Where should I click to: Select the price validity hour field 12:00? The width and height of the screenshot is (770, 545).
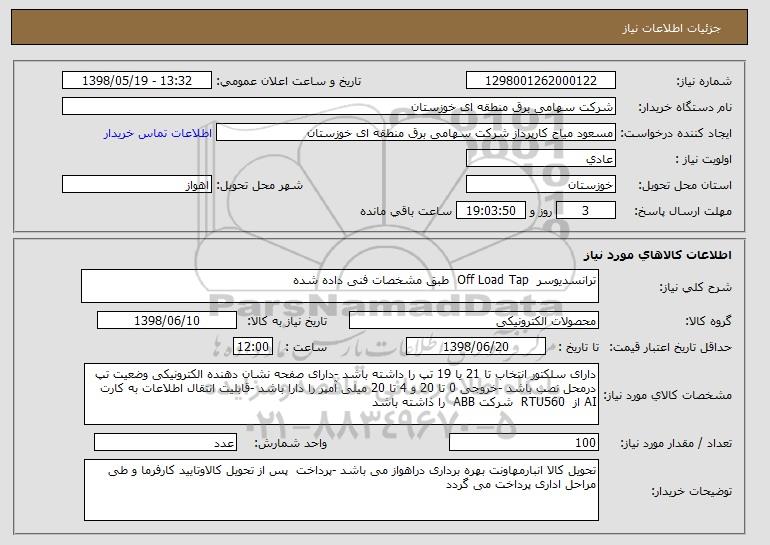click(250, 347)
